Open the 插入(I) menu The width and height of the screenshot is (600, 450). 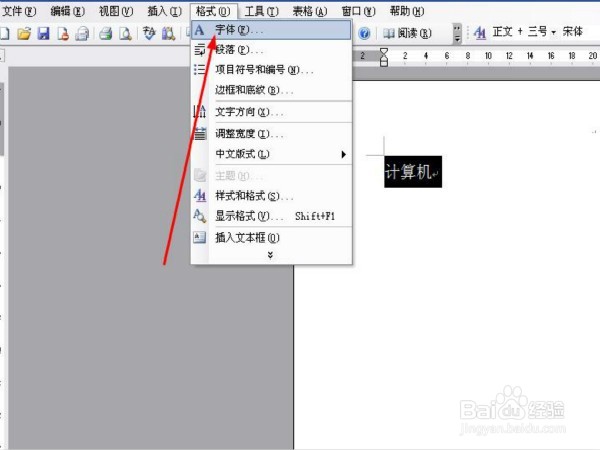click(x=165, y=11)
